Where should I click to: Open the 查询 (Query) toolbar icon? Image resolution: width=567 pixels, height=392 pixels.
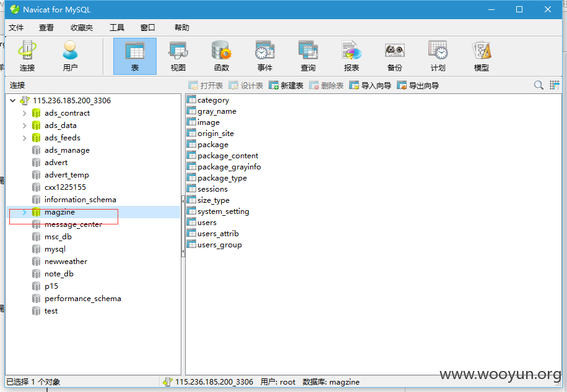308,56
